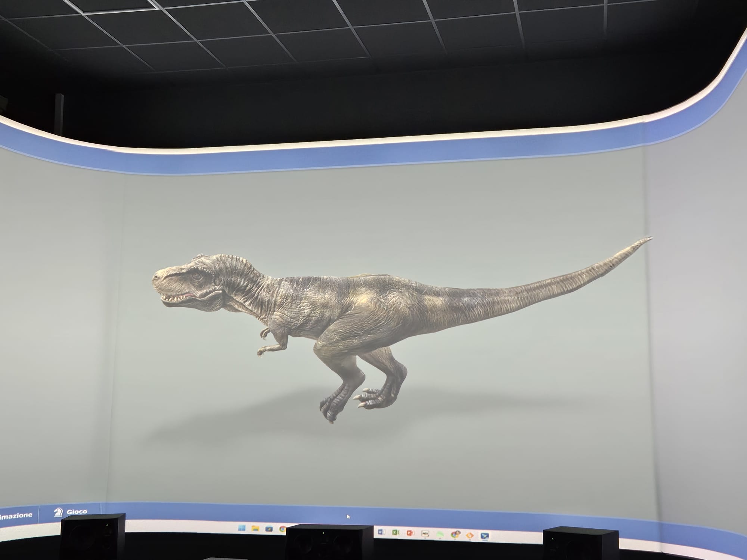The width and height of the screenshot is (747, 560).
Task: Open the Windows Start menu
Action: point(242,528)
